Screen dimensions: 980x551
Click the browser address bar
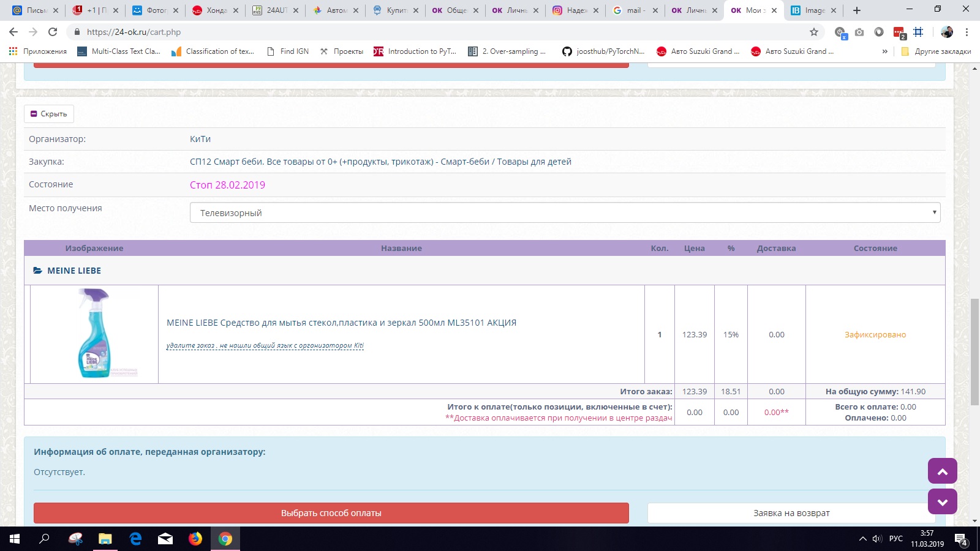point(429,32)
